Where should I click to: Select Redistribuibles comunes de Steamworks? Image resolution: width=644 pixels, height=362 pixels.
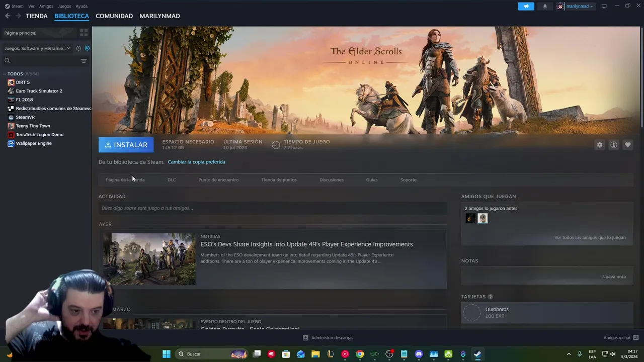53,109
